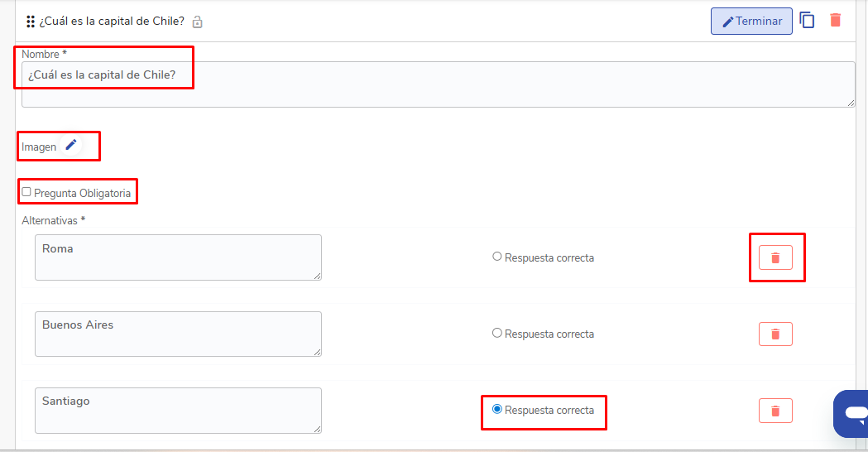Click into the Buenos Aires text box

click(178, 334)
